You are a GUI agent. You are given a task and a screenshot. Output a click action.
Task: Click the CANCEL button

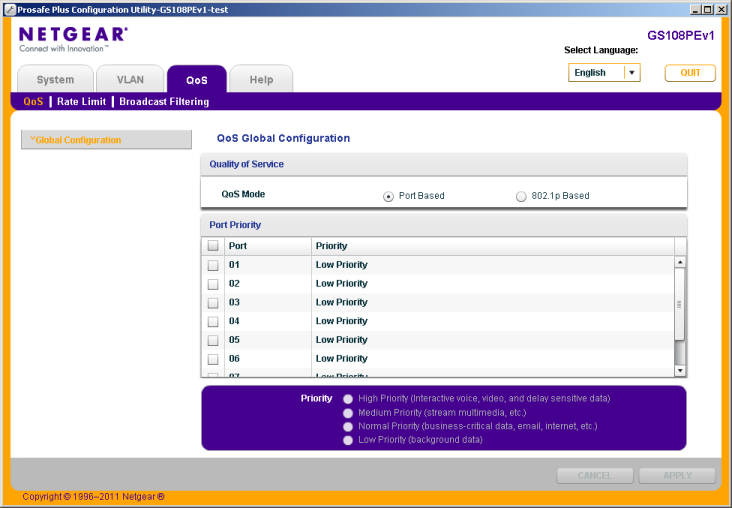point(595,475)
